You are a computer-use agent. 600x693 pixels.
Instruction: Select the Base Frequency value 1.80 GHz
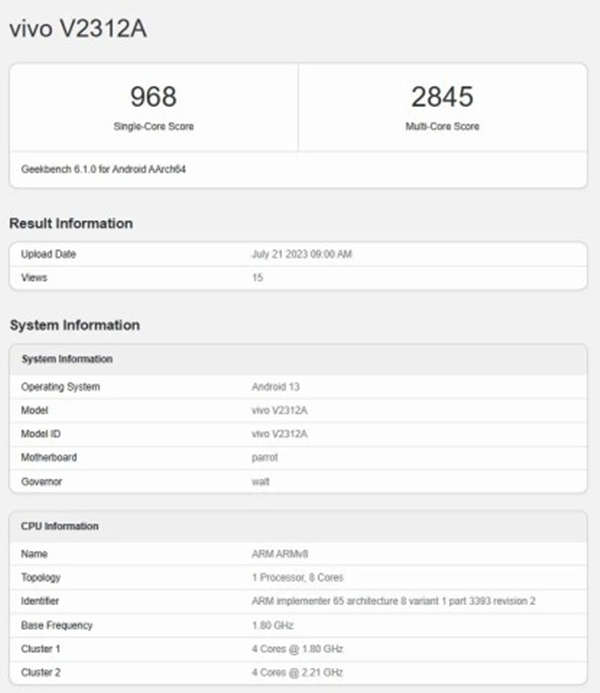pyautogui.click(x=273, y=625)
